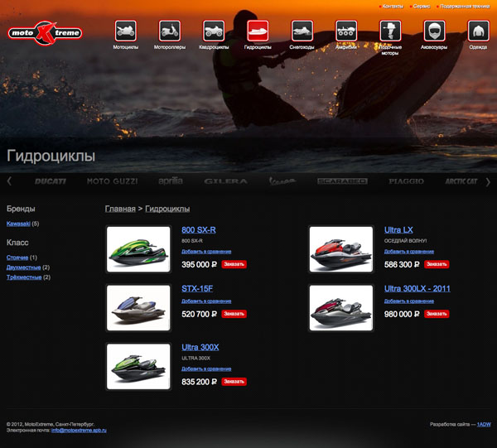This screenshot has width=497, height=448.
Task: Open Сервис in the top menu
Action: 422,6
